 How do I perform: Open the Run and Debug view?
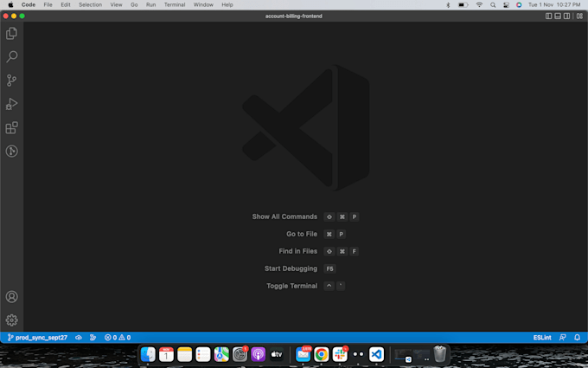pyautogui.click(x=12, y=104)
